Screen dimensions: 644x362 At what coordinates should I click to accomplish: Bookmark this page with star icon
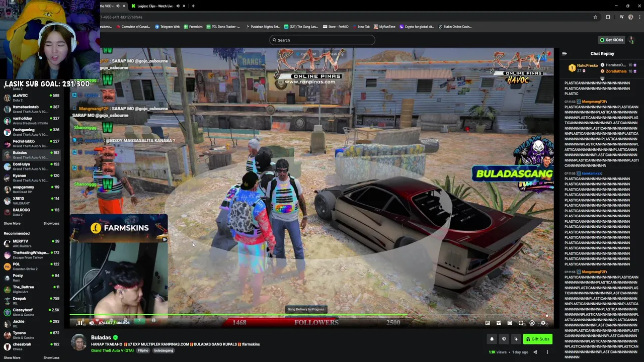click(595, 17)
